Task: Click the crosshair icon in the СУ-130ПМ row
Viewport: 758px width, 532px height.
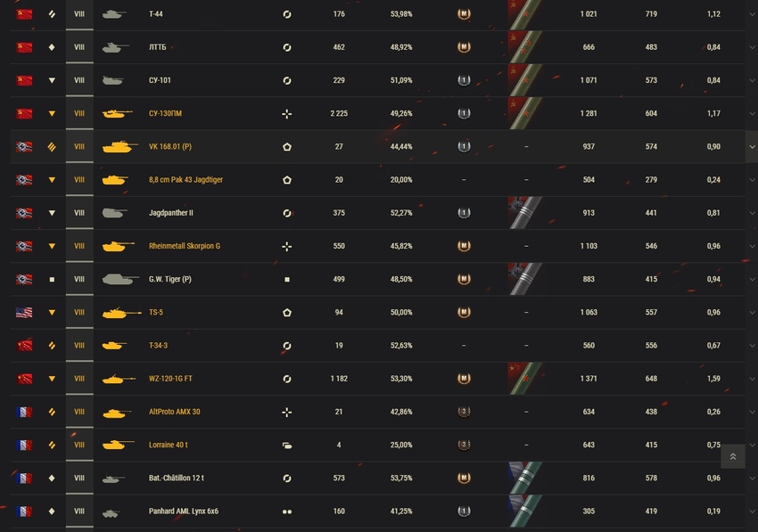Action: click(286, 114)
